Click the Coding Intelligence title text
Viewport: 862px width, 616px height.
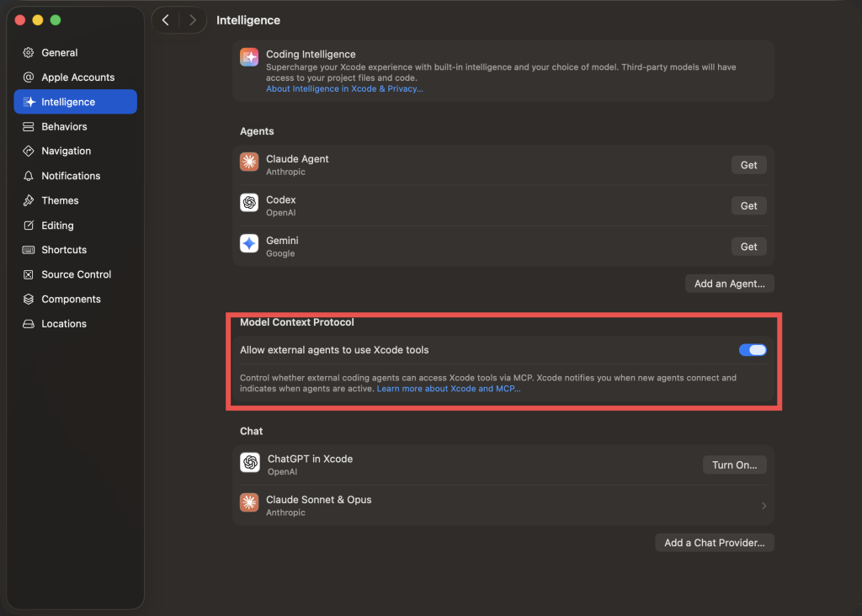311,55
